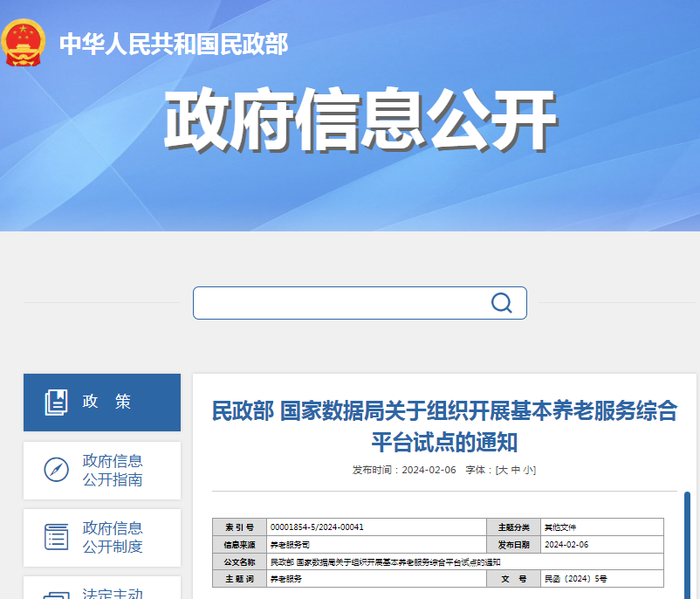The image size is (700, 599).
Task: Click the 政府信息公开 banner heading
Action: 360,120
